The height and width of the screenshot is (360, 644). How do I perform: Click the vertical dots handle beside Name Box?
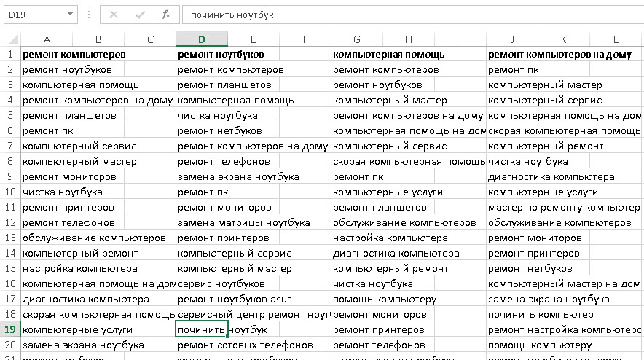(x=89, y=15)
